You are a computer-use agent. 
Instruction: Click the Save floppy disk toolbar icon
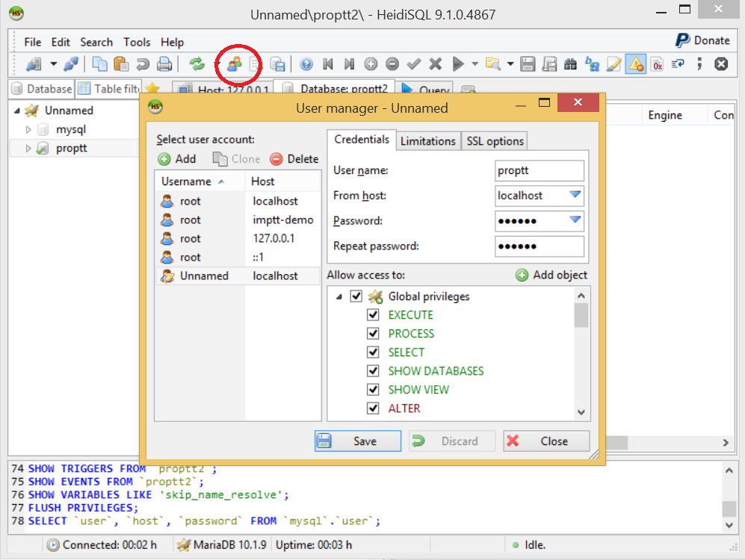tap(528, 64)
